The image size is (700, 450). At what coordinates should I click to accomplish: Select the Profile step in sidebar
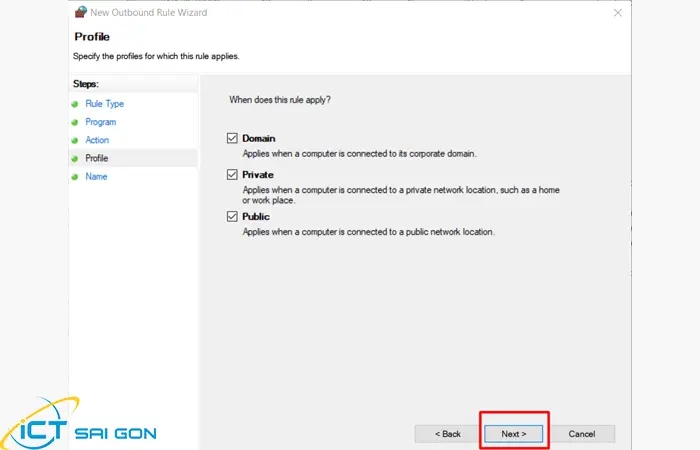pyautogui.click(x=97, y=158)
